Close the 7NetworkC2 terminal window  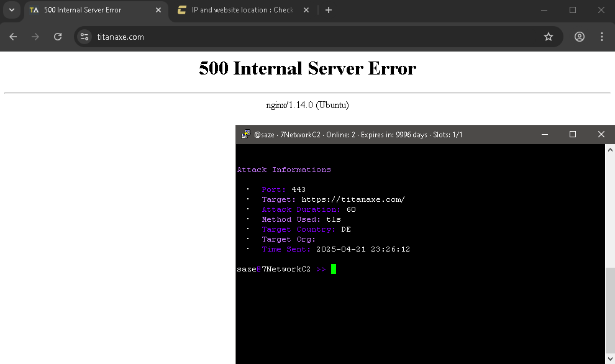coord(601,135)
